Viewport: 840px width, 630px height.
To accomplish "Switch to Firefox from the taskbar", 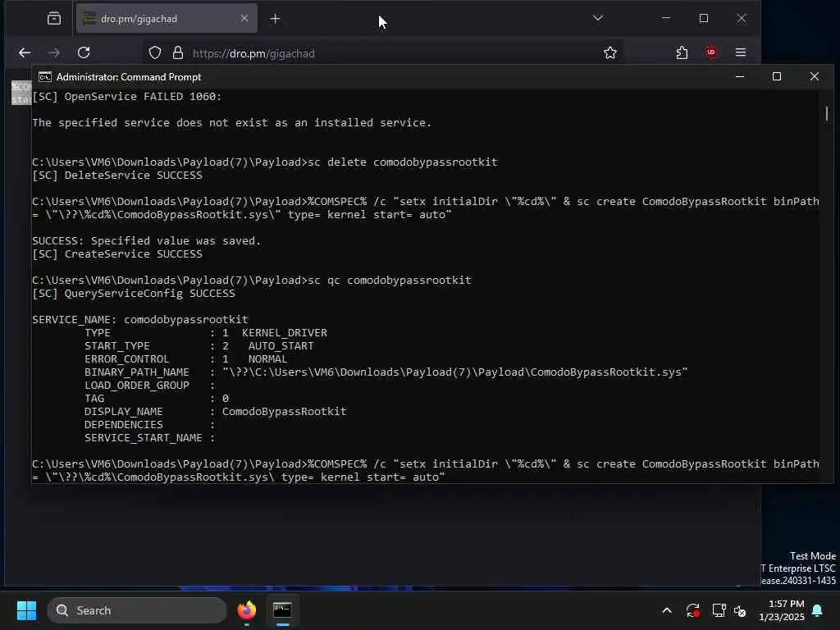I will pyautogui.click(x=247, y=610).
